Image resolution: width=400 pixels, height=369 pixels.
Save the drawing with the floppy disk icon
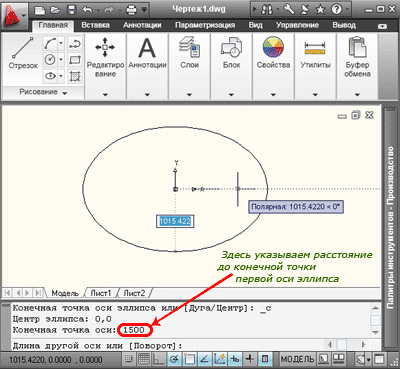point(72,10)
